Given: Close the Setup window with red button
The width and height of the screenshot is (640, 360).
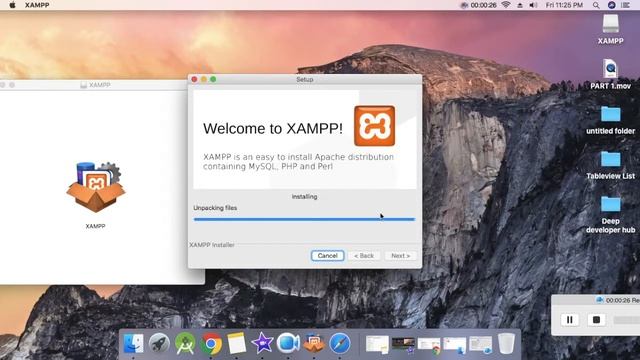Looking at the screenshot, I should pos(195,79).
